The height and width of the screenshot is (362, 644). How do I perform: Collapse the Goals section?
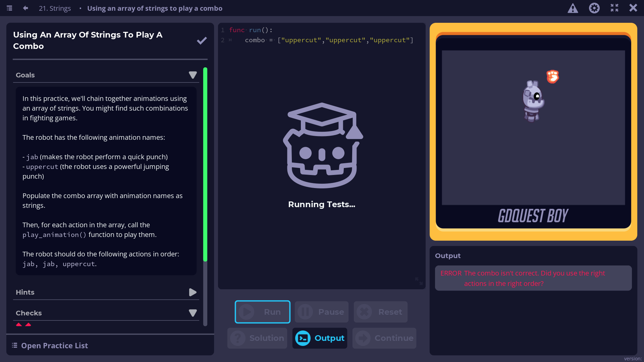coord(193,75)
